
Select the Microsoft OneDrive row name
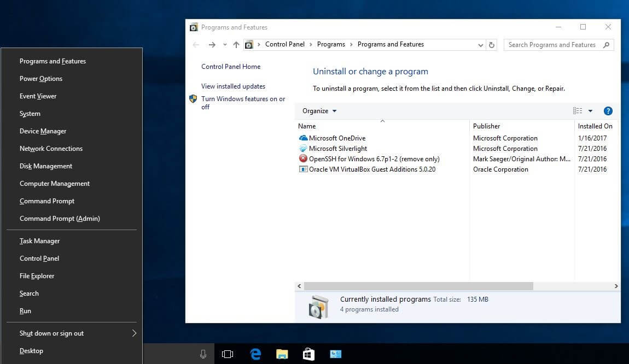[x=337, y=138]
